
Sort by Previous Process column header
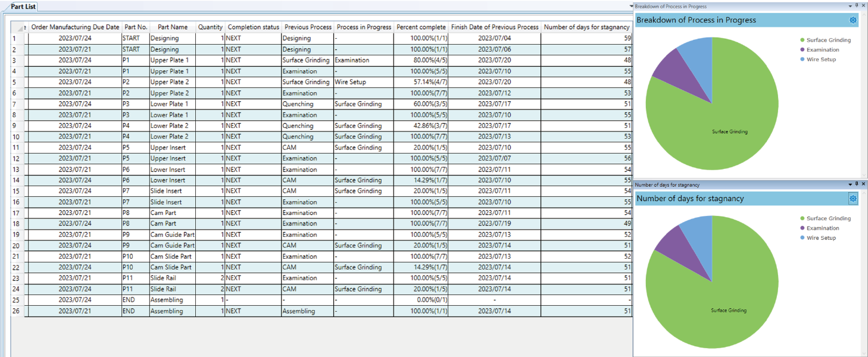pyautogui.click(x=308, y=27)
